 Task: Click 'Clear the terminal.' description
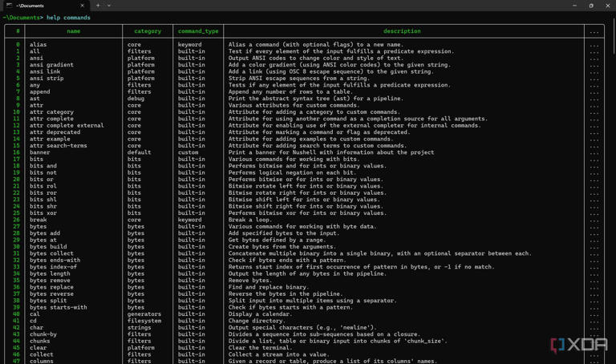pos(261,347)
